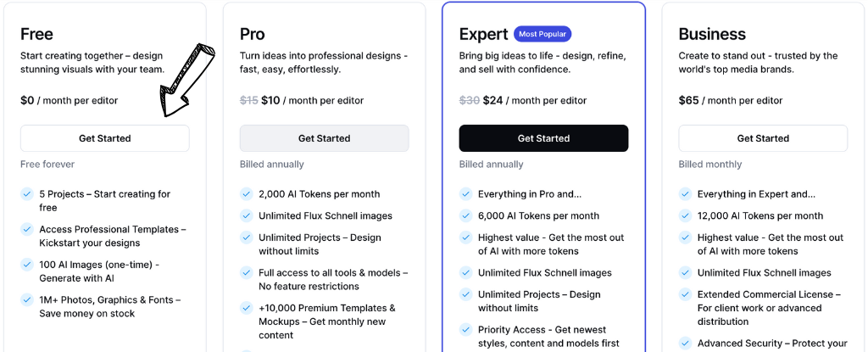This screenshot has height=352, width=868.
Task: Click the Pro plan heading
Action: click(253, 34)
